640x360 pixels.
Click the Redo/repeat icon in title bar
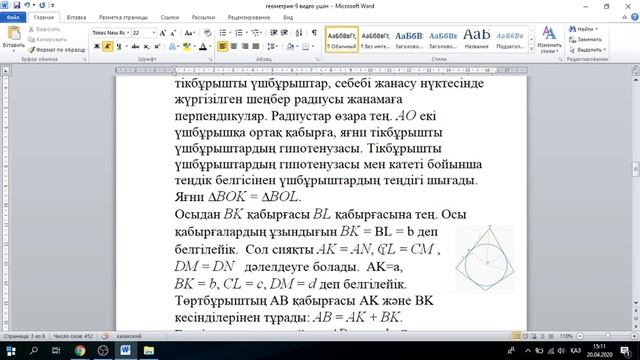pos(42,6)
